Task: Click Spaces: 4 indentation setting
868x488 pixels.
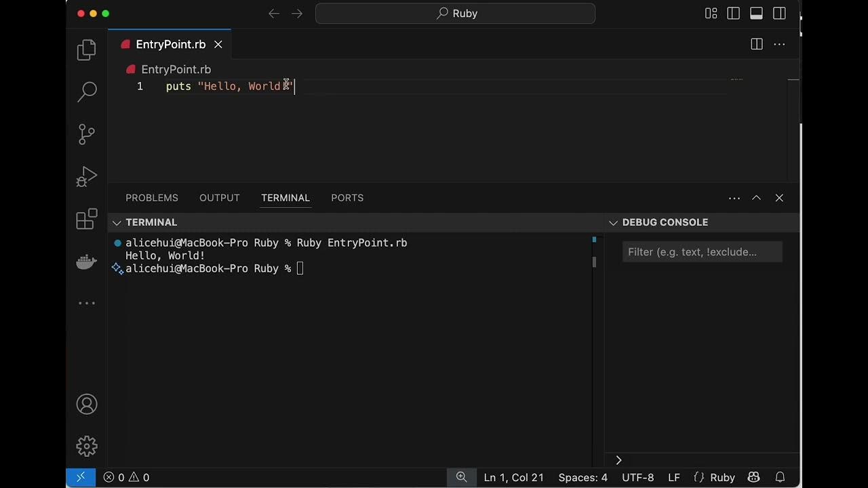Action: (583, 477)
